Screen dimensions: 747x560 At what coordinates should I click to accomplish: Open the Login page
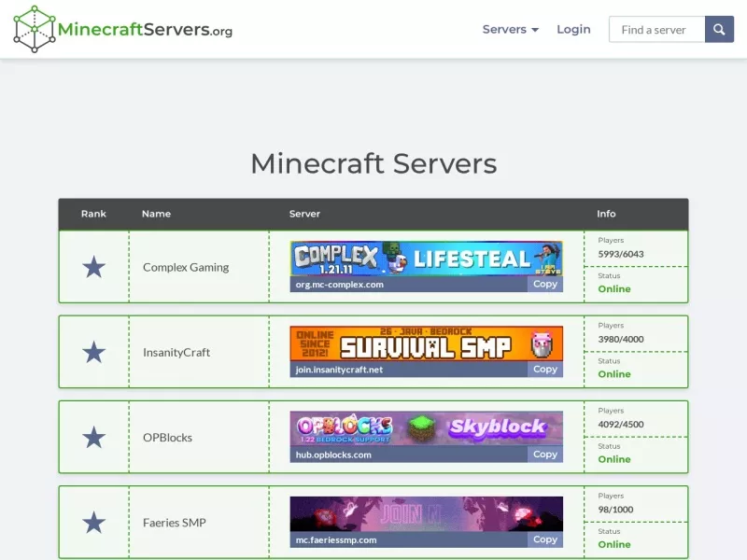coord(573,30)
